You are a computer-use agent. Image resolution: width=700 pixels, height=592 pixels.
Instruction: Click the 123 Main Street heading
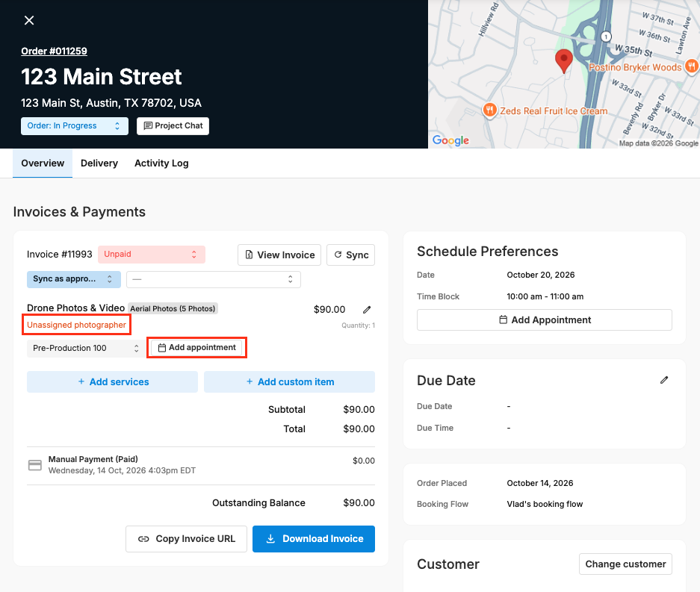102,76
